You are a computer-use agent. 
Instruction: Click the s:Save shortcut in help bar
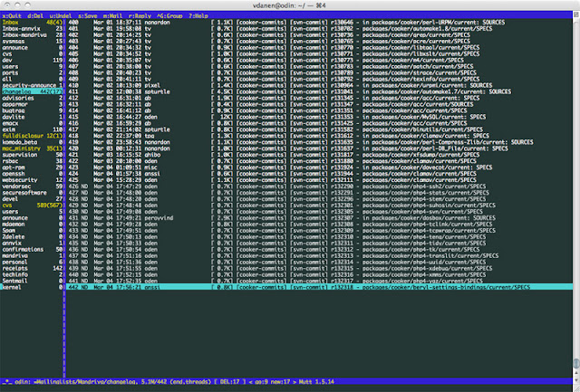87,16
